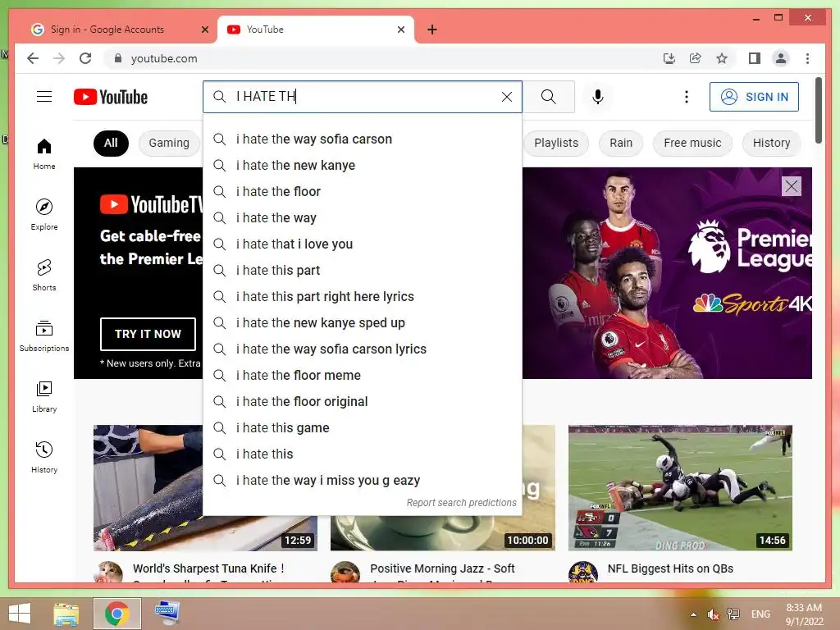The height and width of the screenshot is (630, 840).
Task: Select the All filter chip
Action: pyautogui.click(x=111, y=143)
